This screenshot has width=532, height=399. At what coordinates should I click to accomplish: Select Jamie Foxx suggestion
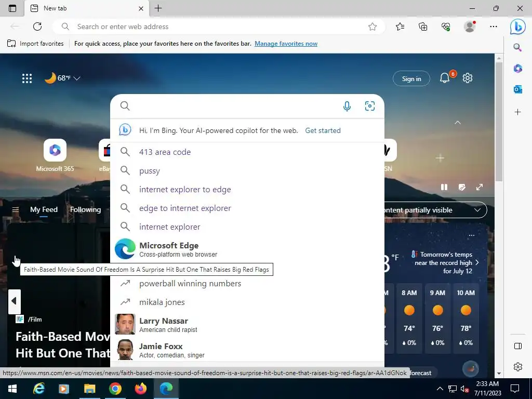[247, 350]
